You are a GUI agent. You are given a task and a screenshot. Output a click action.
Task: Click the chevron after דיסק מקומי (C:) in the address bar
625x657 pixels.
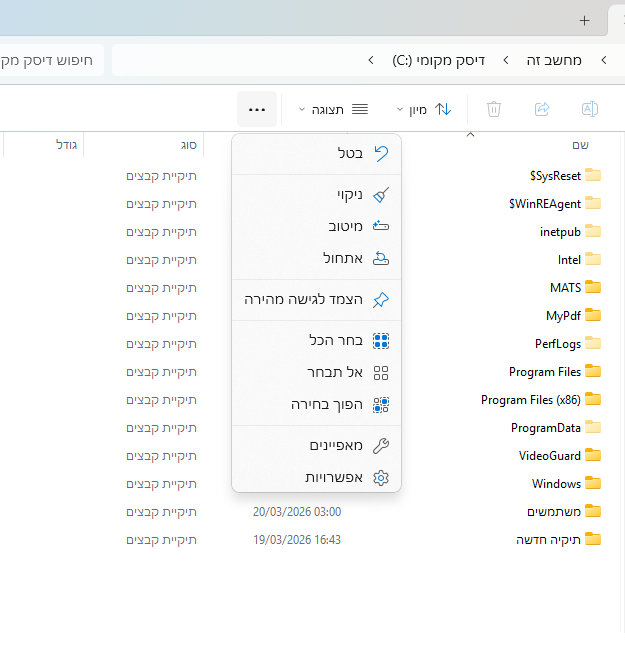[371, 60]
